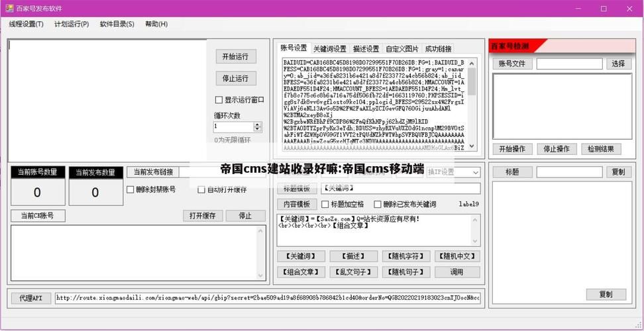Switch to the 关键词设置 tab

click(330, 49)
